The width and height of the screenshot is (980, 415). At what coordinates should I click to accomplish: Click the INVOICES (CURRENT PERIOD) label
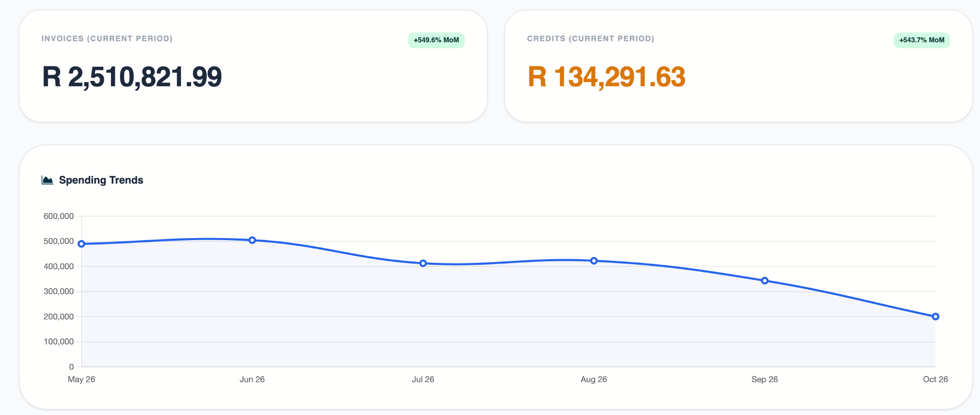[107, 39]
